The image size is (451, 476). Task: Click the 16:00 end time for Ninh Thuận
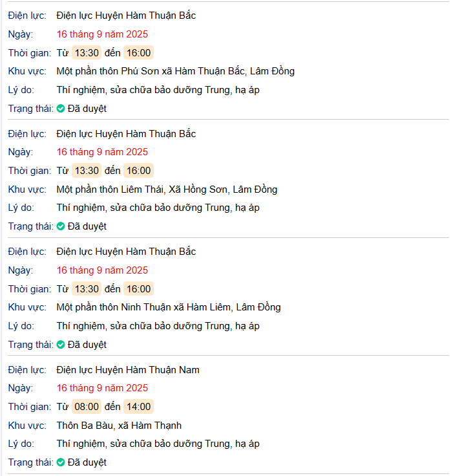click(x=138, y=289)
